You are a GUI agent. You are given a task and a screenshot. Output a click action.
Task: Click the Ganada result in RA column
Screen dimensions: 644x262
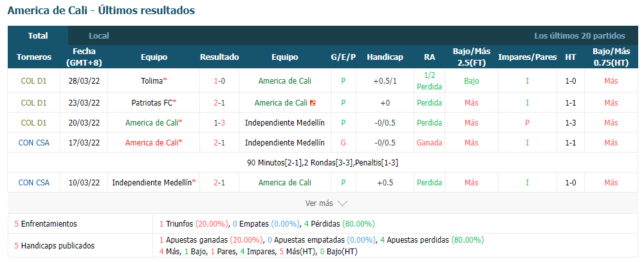(429, 142)
